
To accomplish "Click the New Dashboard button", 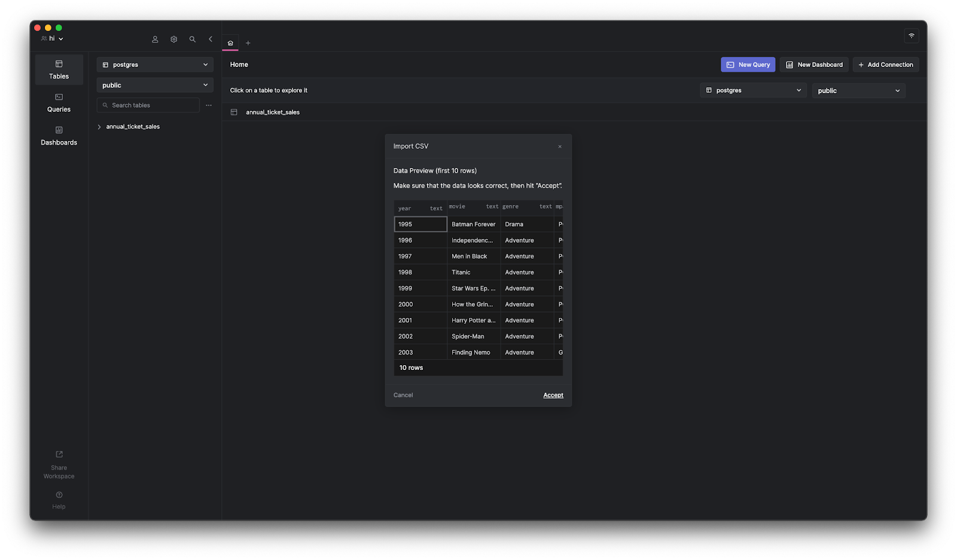I will pos(814,65).
